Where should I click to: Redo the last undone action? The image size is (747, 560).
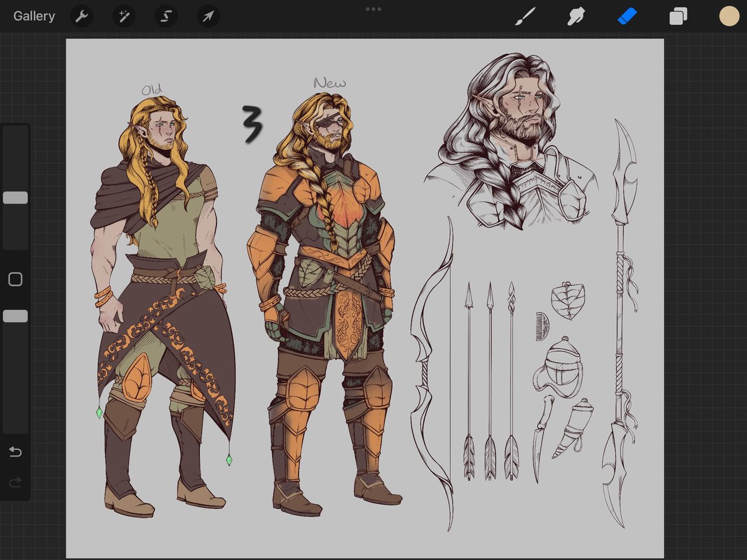click(x=16, y=482)
